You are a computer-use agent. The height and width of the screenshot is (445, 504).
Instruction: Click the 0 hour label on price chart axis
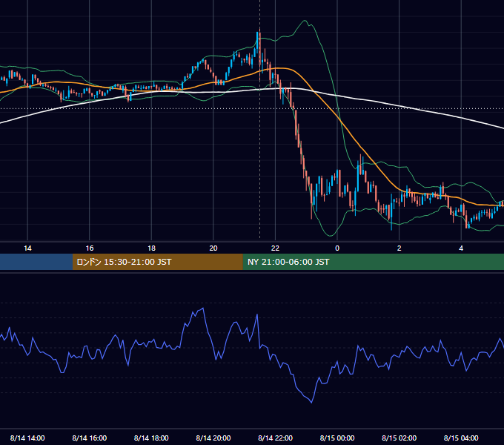(x=337, y=248)
